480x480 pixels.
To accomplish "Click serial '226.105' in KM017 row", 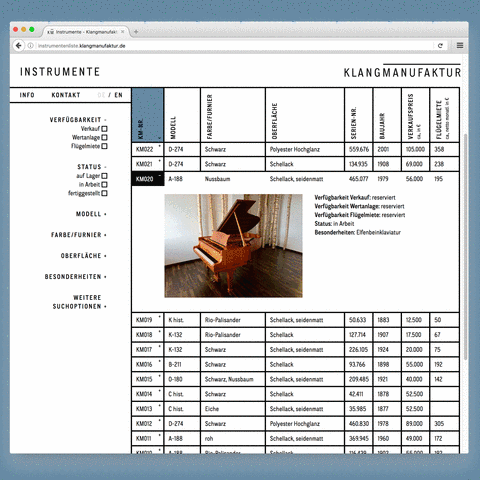I will (x=359, y=350).
